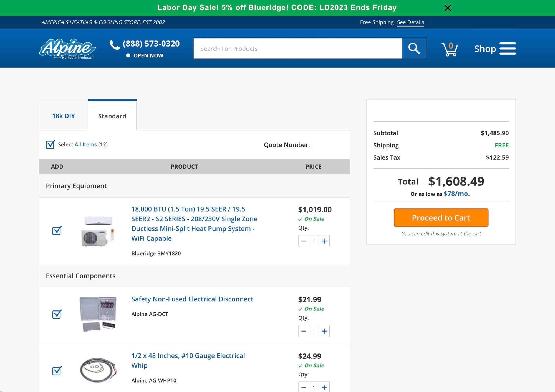Click the Subtotal $1,485.90 amount
This screenshot has width=555, height=392.
495,133
